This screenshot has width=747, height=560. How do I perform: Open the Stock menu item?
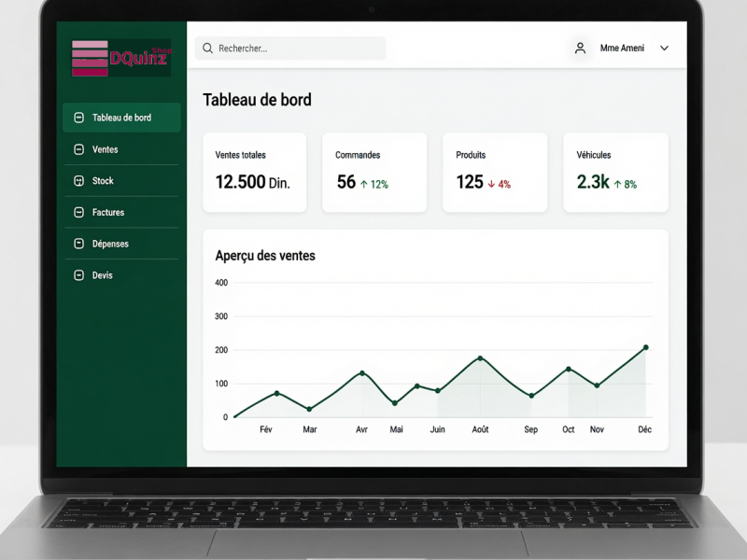[x=121, y=181]
